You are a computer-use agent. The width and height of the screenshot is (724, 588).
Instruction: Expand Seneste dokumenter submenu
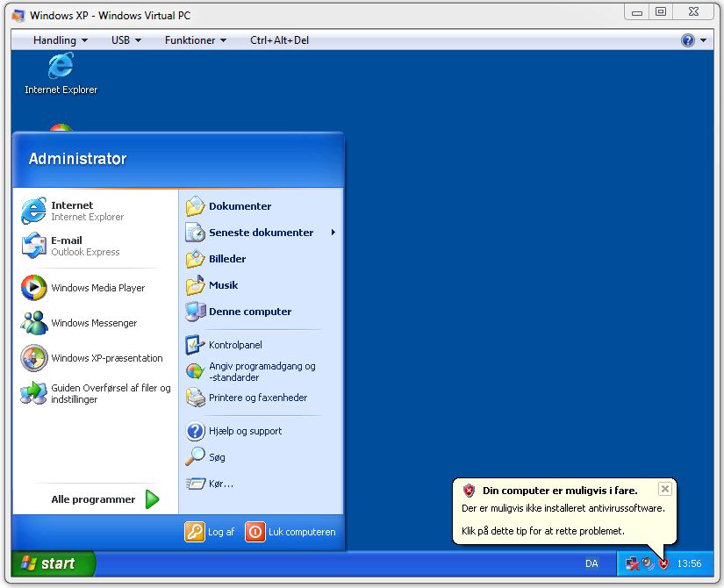click(x=260, y=233)
